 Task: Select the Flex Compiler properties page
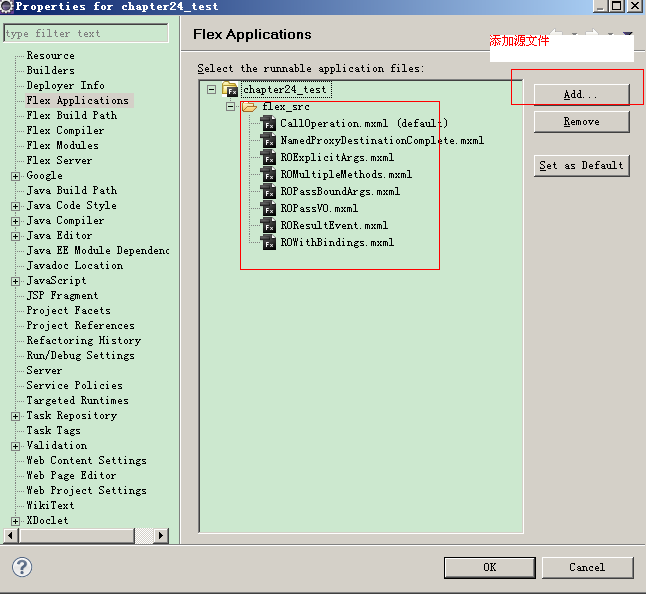click(65, 130)
